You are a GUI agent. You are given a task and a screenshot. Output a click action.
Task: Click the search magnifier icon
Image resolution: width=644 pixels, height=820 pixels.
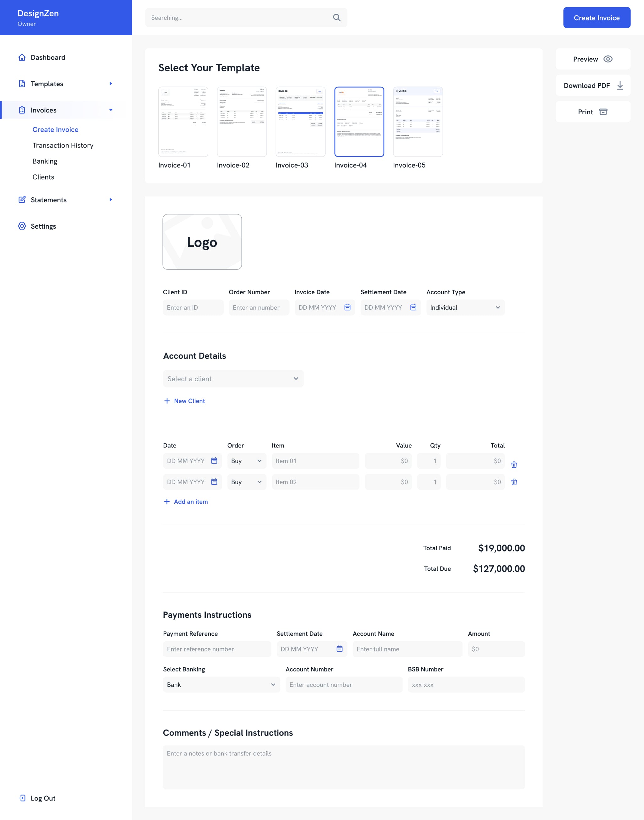[x=337, y=18]
